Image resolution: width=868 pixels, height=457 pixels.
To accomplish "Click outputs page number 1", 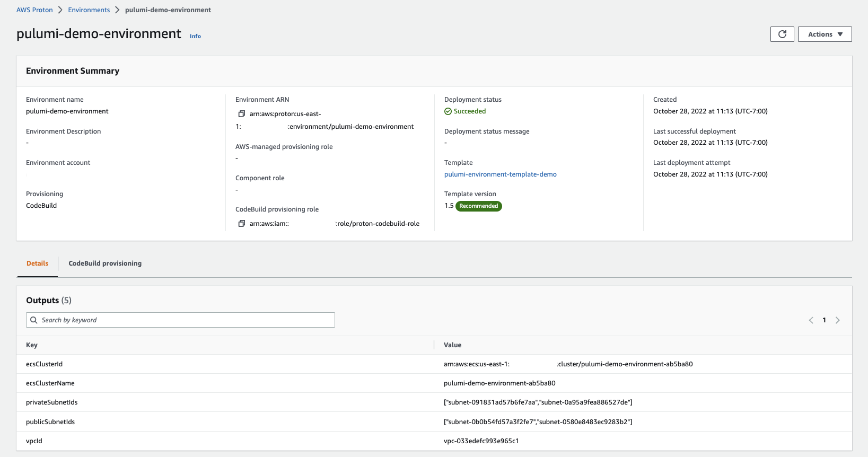I will click(x=824, y=320).
